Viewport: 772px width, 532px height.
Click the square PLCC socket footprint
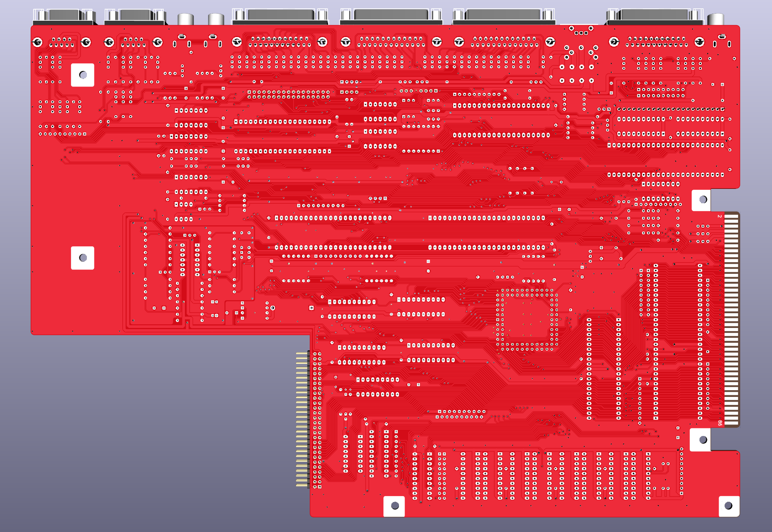point(527,320)
